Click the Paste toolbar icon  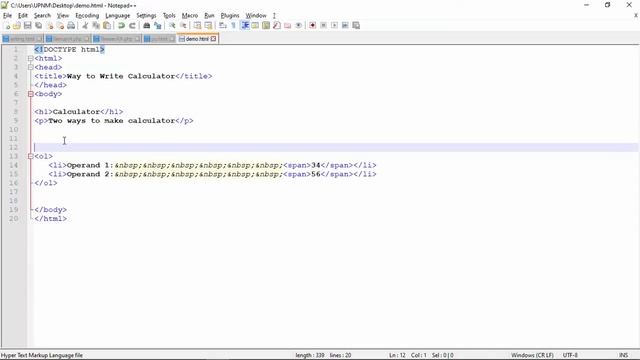107,25
